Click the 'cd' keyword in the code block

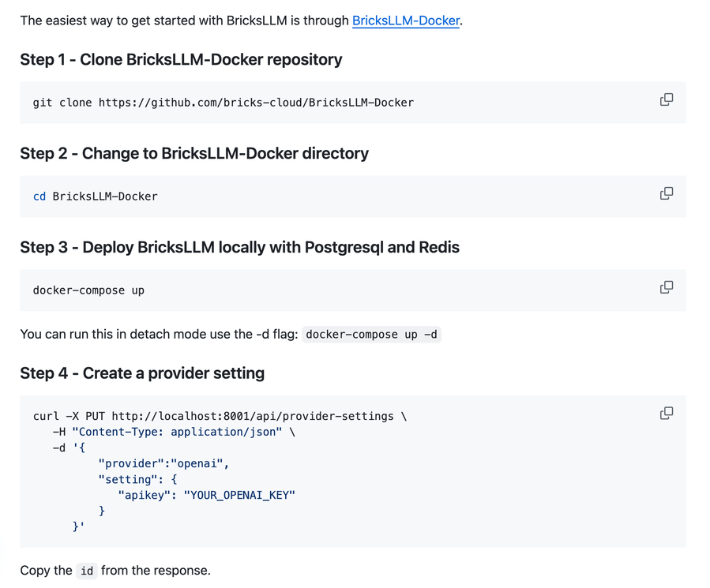pos(39,197)
